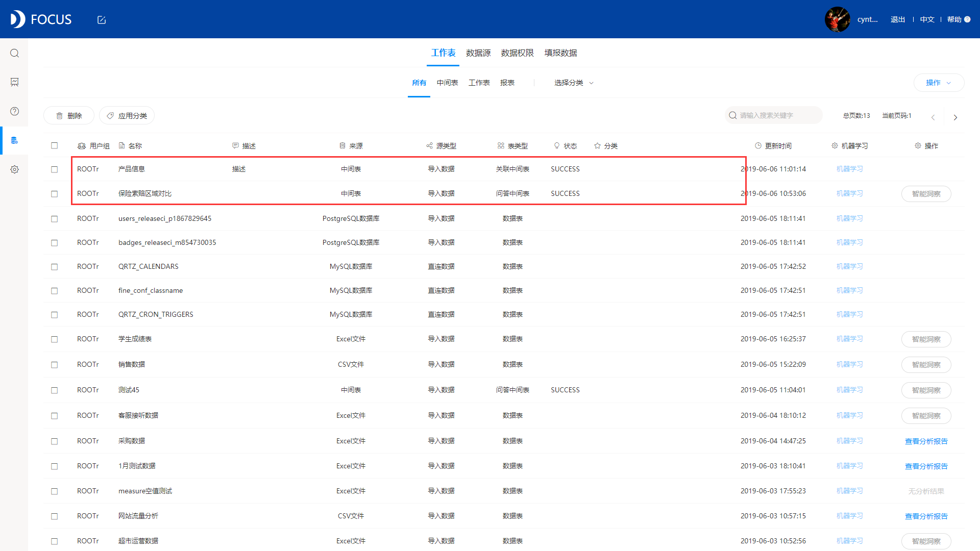
Task: Click the 源类型 column header icon
Action: click(429, 146)
